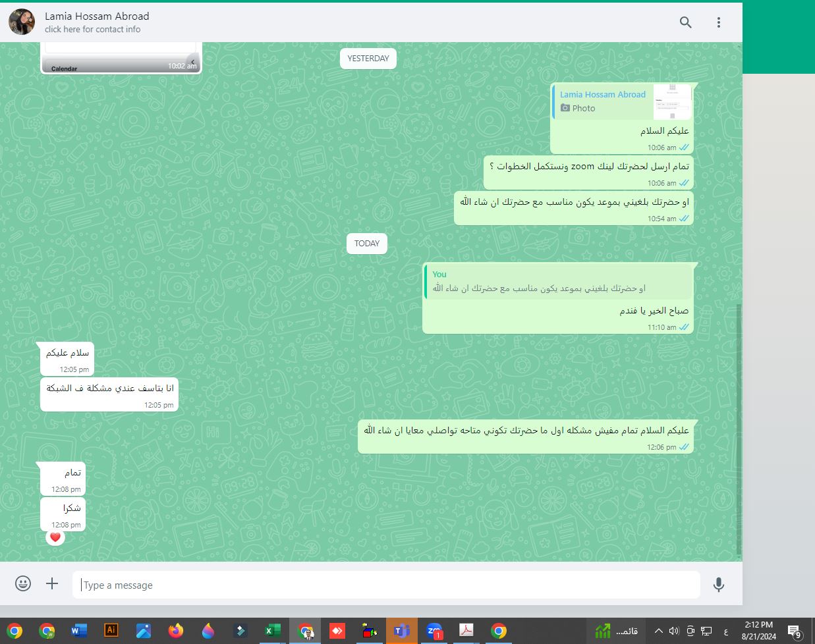Click the green stock chart taskbar widget
Image resolution: width=815 pixels, height=644 pixels.
[615, 631]
